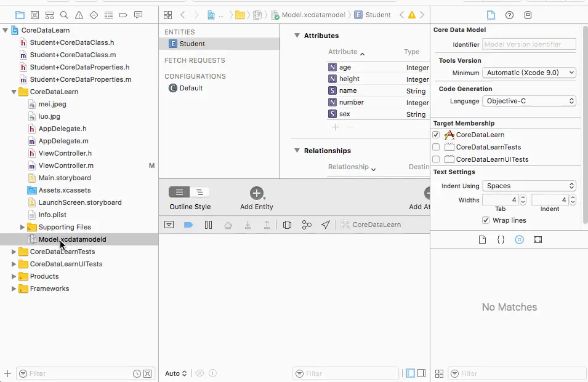The width and height of the screenshot is (588, 382).
Task: Toggle CoreDataLearn target membership checkbox
Action: (436, 135)
